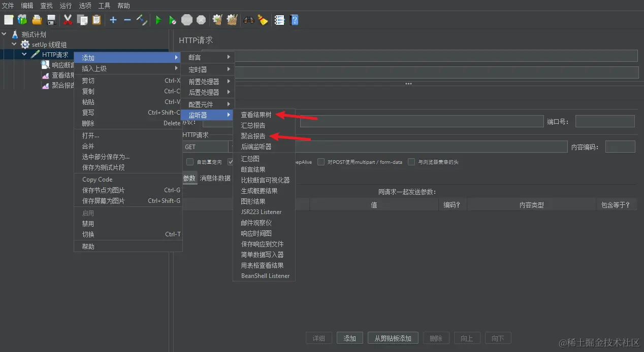The image size is (644, 352).
Task: Expand the 配置元件 submenu
Action: click(207, 104)
